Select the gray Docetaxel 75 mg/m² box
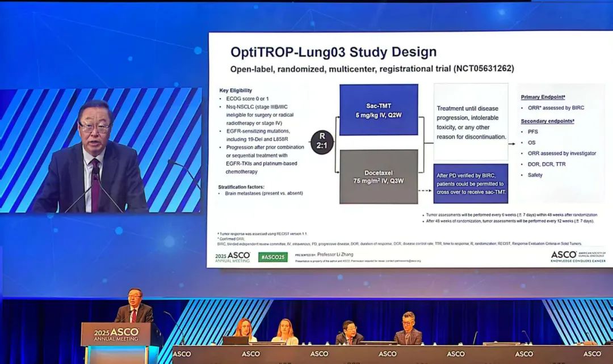The width and height of the screenshot is (613, 364). tap(377, 179)
